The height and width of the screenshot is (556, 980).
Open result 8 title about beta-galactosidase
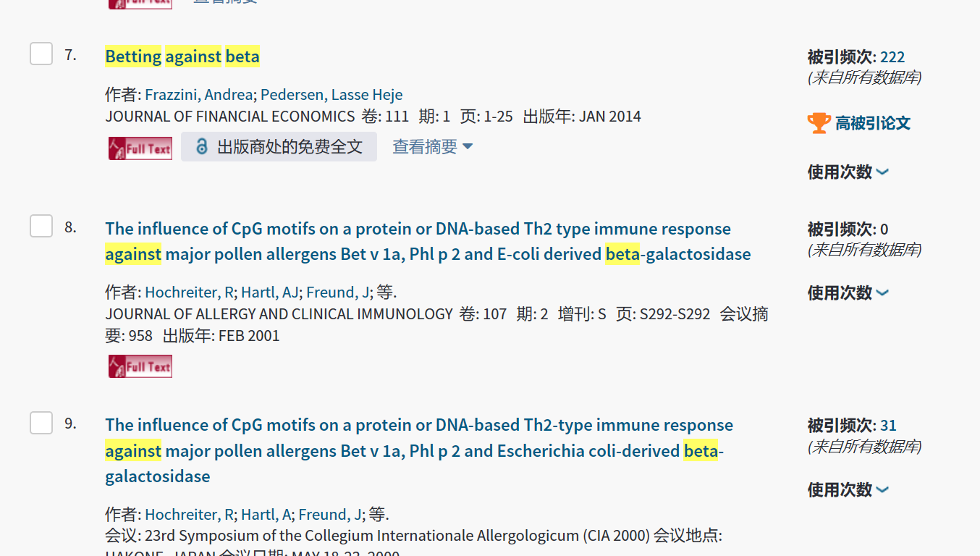pos(418,241)
